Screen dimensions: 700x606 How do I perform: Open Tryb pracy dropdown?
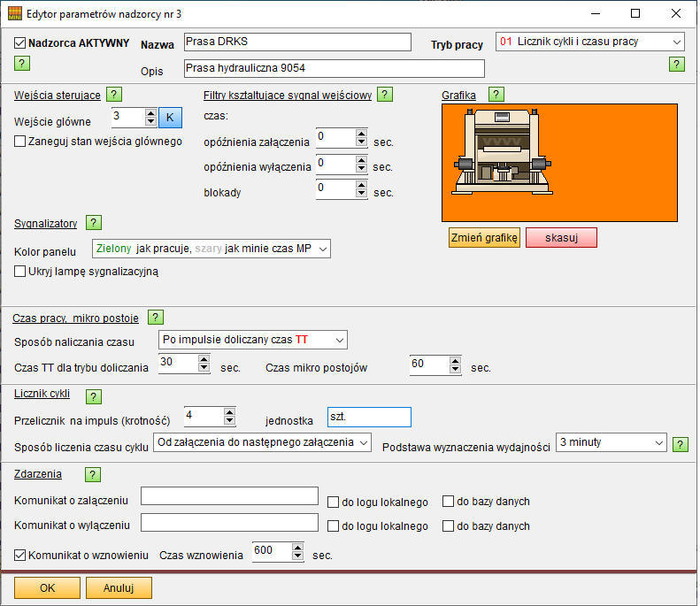point(589,42)
